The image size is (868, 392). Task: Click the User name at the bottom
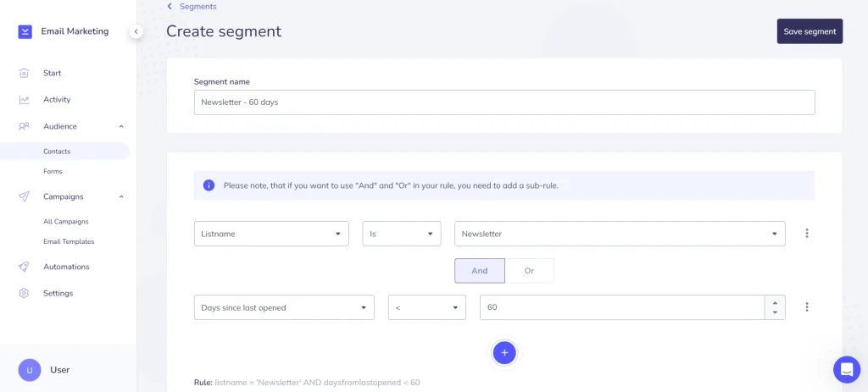pos(60,370)
